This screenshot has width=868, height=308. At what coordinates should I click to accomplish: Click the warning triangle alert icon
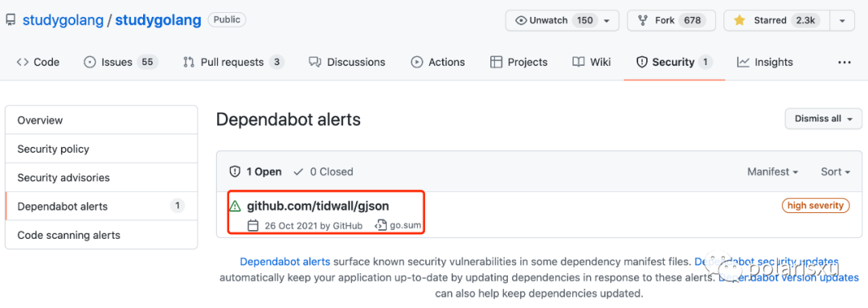tap(235, 206)
